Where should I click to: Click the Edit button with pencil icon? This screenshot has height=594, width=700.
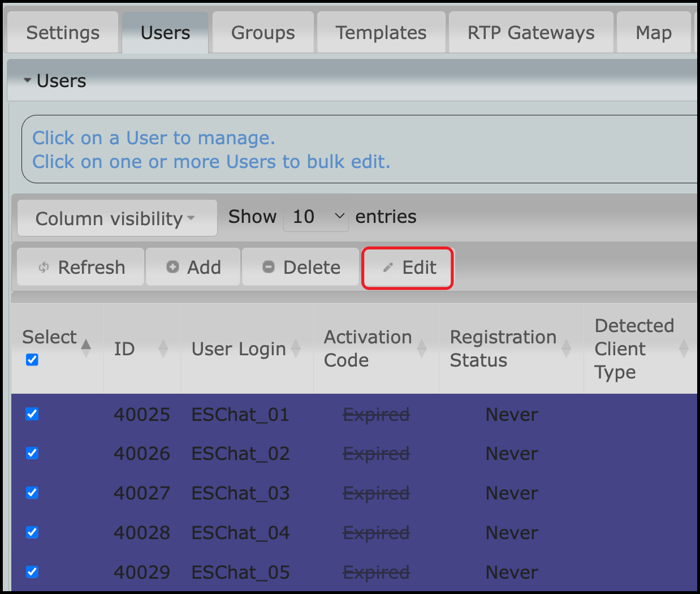click(408, 268)
